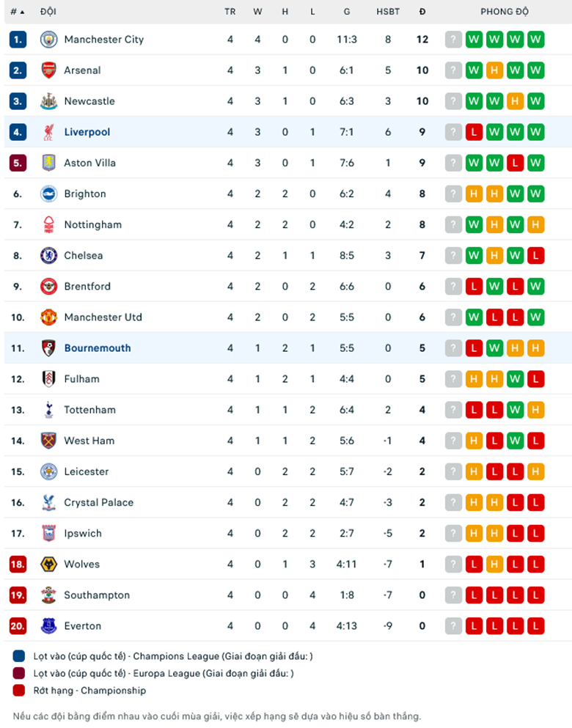Click the Wolves club crest

click(x=48, y=564)
